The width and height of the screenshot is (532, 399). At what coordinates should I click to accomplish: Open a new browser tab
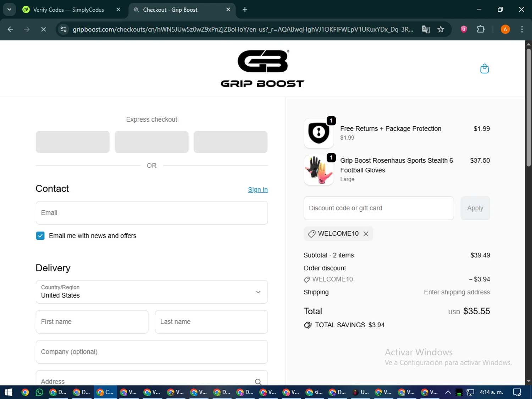(x=245, y=10)
